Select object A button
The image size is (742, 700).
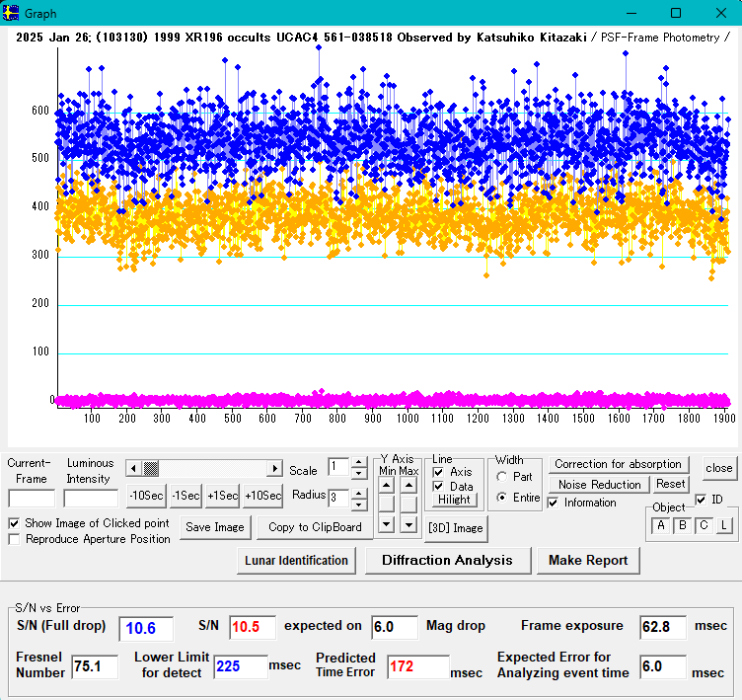(659, 525)
